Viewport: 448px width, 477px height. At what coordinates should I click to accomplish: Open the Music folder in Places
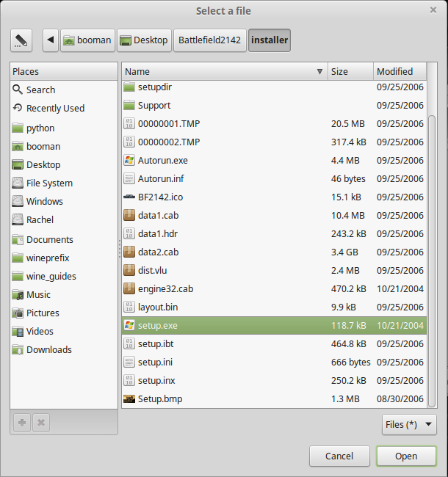[64, 294]
